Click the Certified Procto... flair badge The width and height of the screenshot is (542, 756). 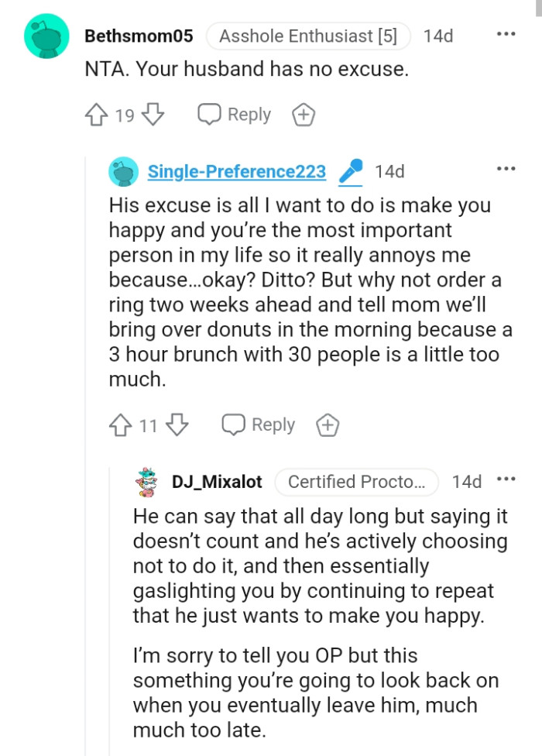(356, 481)
